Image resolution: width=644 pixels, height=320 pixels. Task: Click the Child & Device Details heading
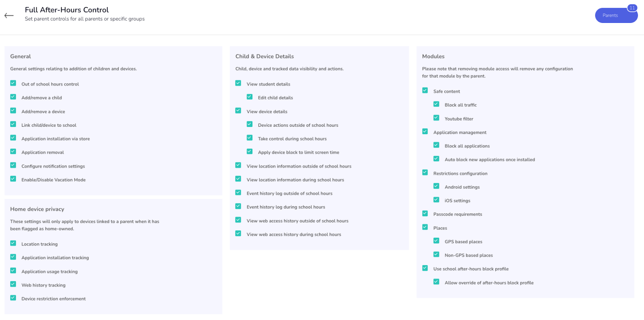[264, 56]
